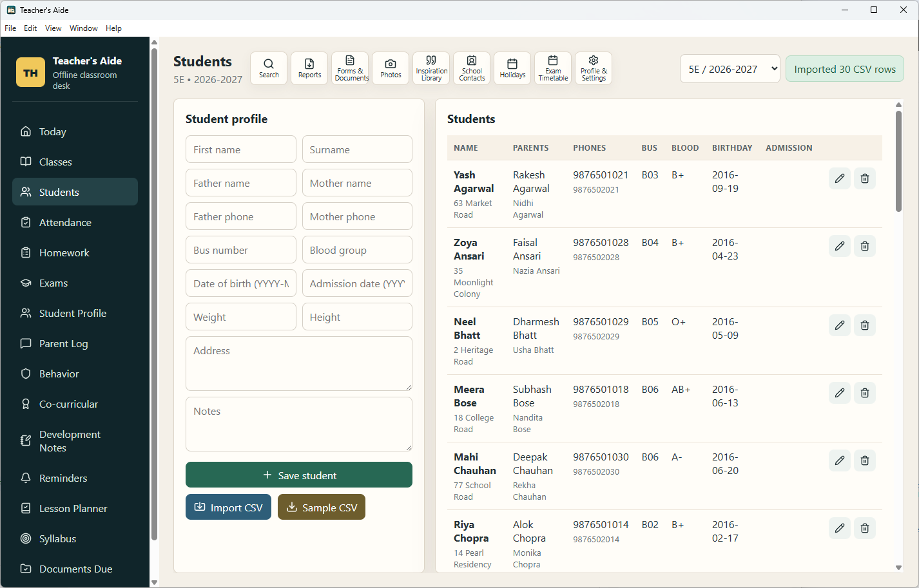Screen dimensions: 919x588
Task: Open Profile & Settings
Action: [594, 68]
